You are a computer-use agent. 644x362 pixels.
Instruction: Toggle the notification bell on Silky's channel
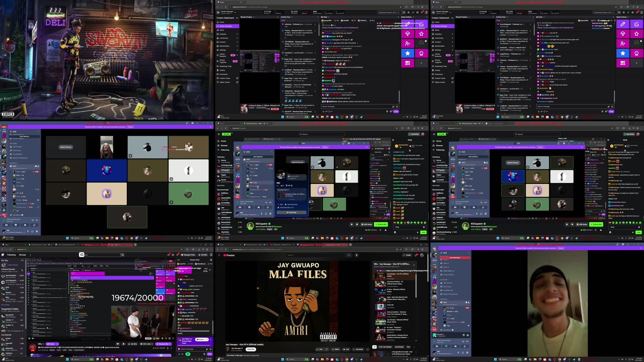point(123,344)
